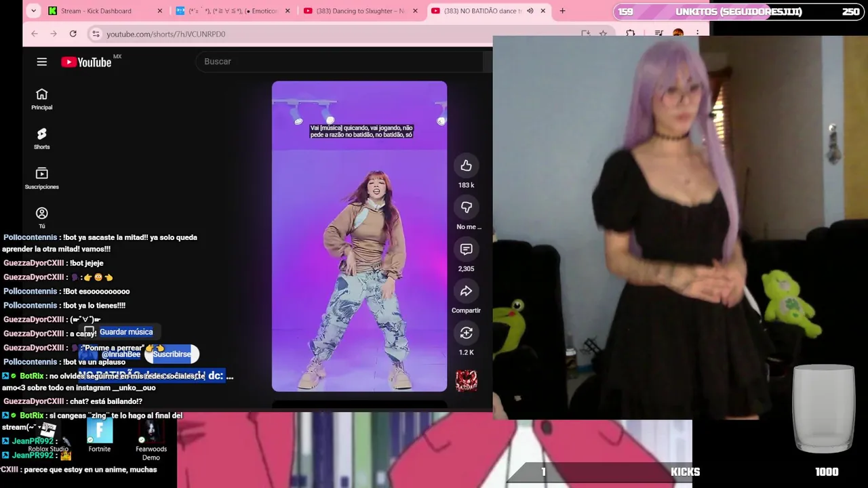The width and height of the screenshot is (868, 488).
Task: Click Suscribirse on the Short
Action: 172,354
